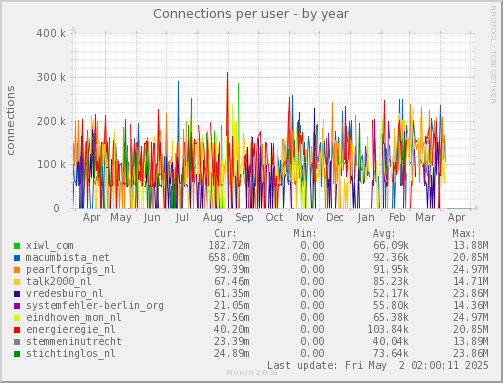
Task: Click the Min: column header
Action: [x=305, y=233]
